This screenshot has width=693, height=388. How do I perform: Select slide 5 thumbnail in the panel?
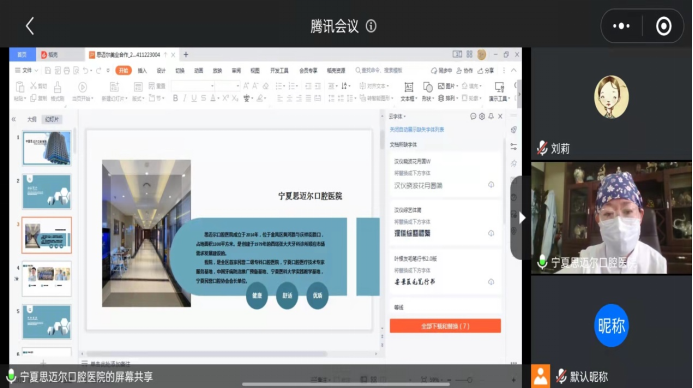point(46,321)
